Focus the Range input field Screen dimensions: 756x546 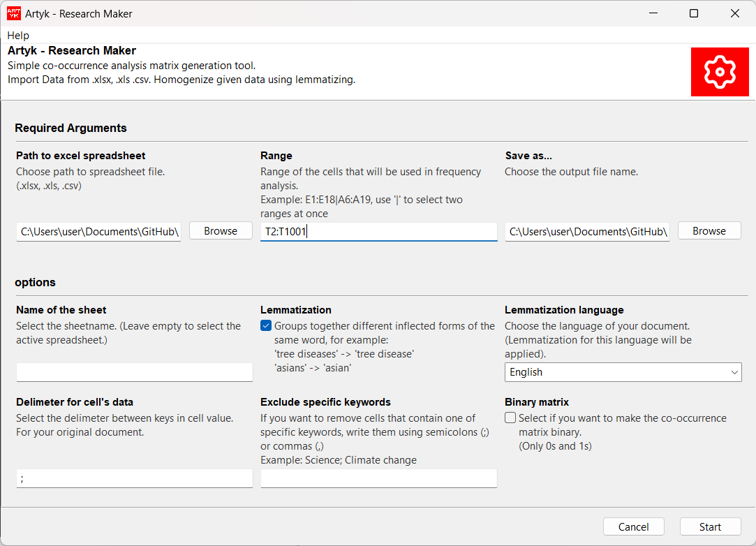[x=378, y=232]
